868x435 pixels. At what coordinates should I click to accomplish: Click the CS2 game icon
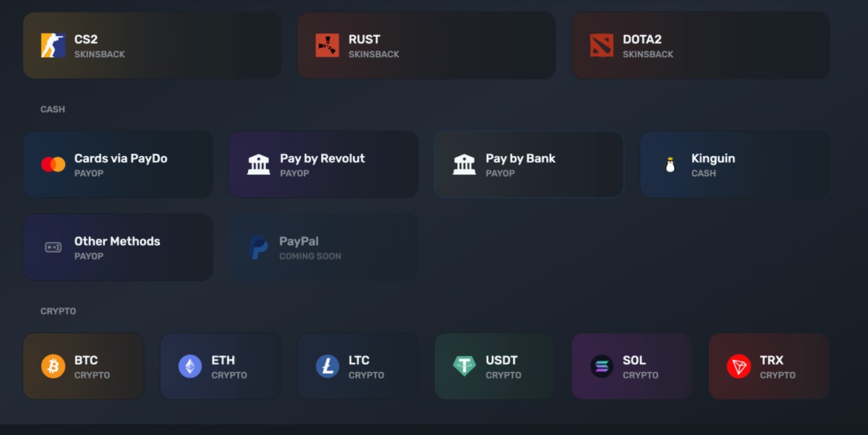tap(53, 46)
